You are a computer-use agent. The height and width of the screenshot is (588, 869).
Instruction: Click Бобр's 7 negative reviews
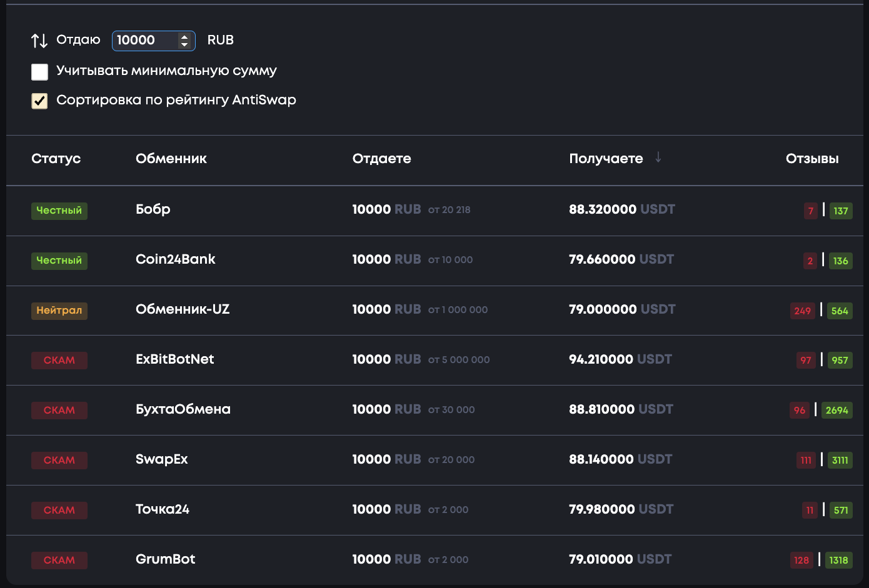pyautogui.click(x=811, y=211)
